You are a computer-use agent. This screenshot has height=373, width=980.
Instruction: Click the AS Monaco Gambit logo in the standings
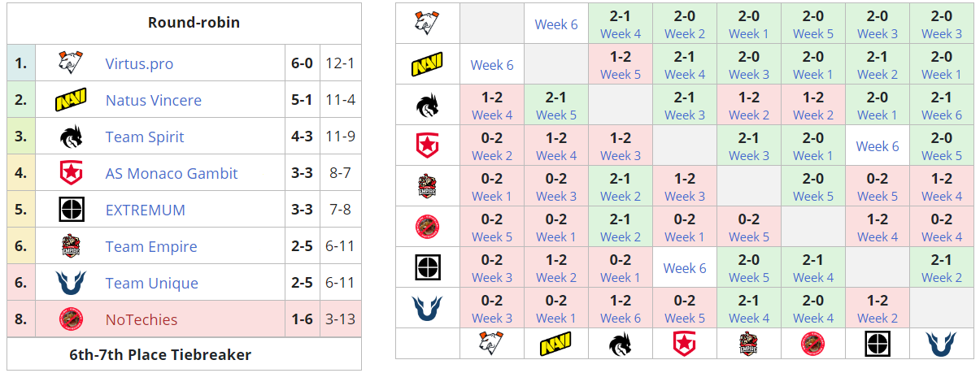tap(72, 173)
